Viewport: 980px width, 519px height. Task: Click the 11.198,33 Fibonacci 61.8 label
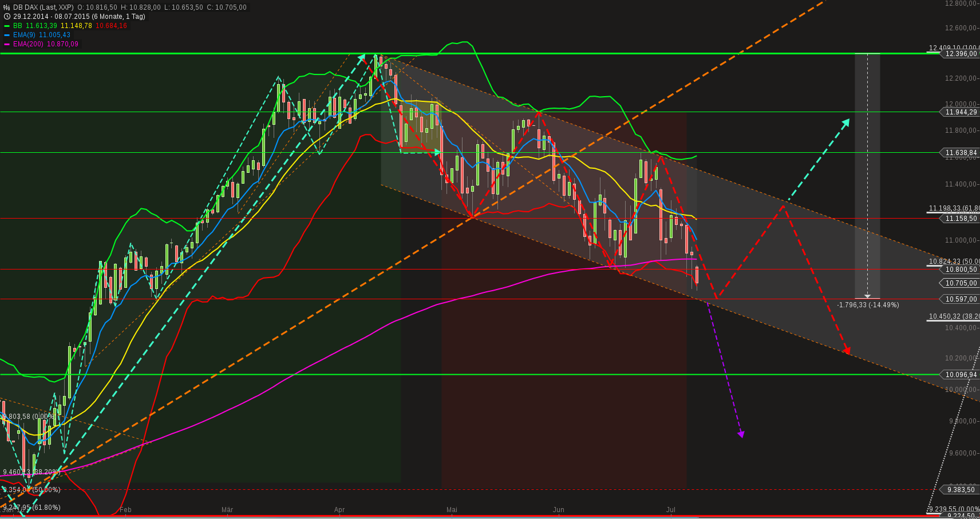tap(954, 208)
